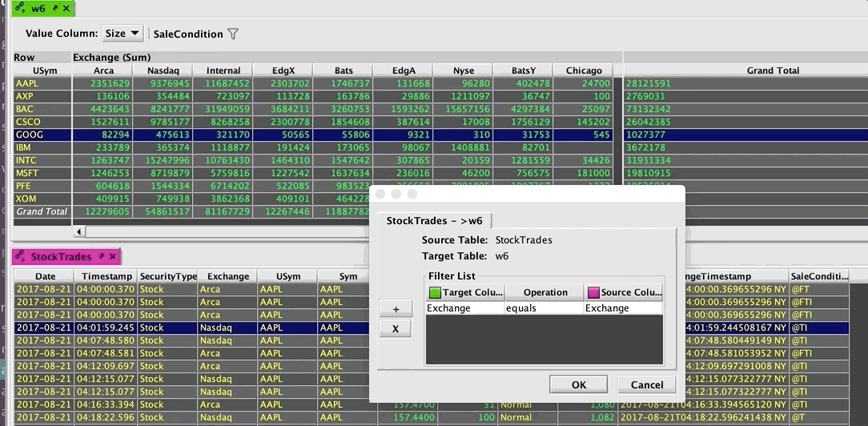
Task: Pop out the w6 tab
Action: tap(53, 9)
